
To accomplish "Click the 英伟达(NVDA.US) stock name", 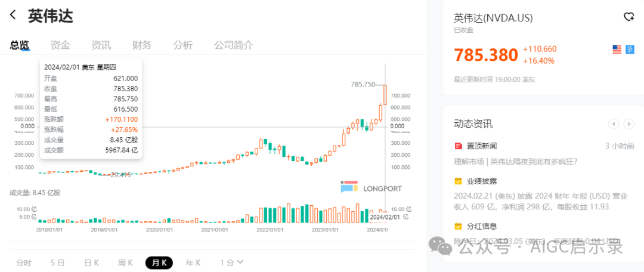I will [x=493, y=18].
